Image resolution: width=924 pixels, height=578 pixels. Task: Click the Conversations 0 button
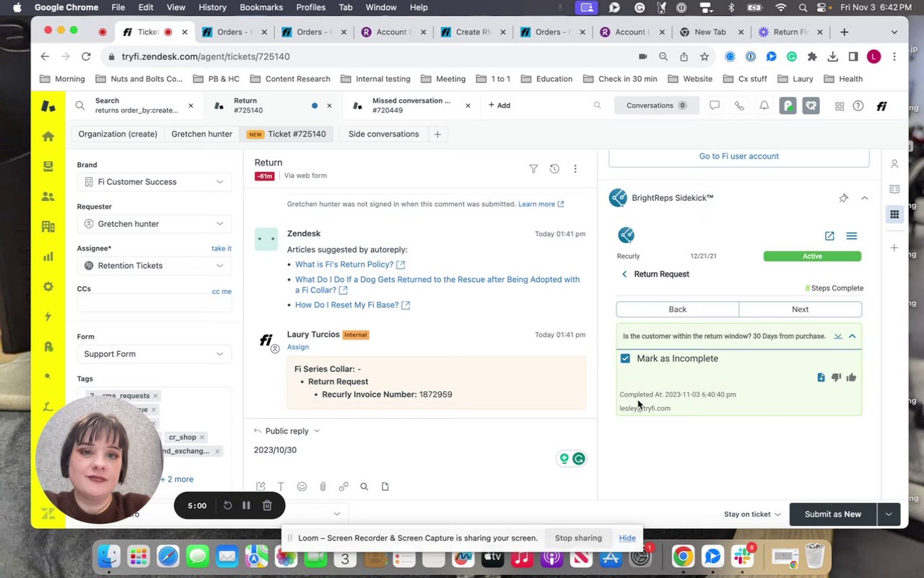click(655, 105)
